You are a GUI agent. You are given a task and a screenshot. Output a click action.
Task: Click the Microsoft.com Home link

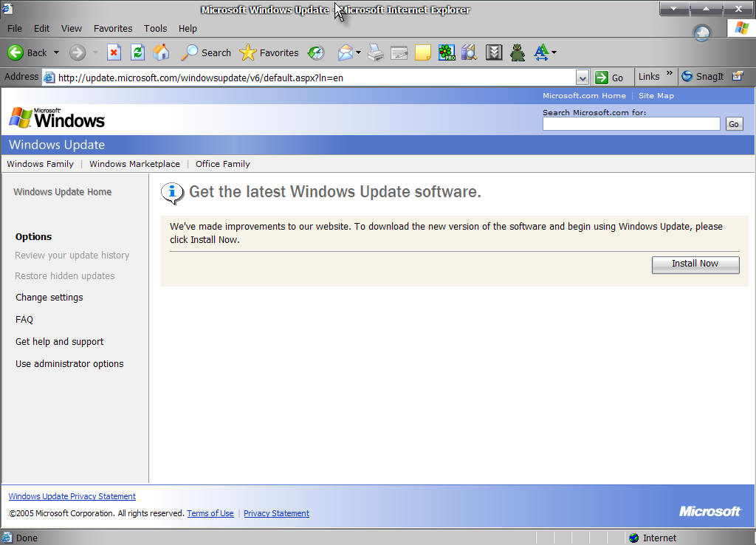coord(585,95)
